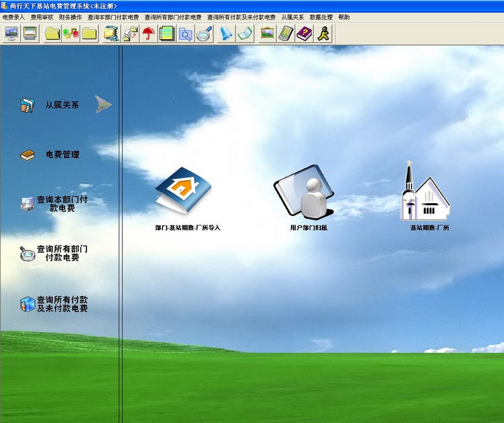Click the magnifying glass toolbar icon
The width and height of the screenshot is (504, 423).
pos(204,34)
